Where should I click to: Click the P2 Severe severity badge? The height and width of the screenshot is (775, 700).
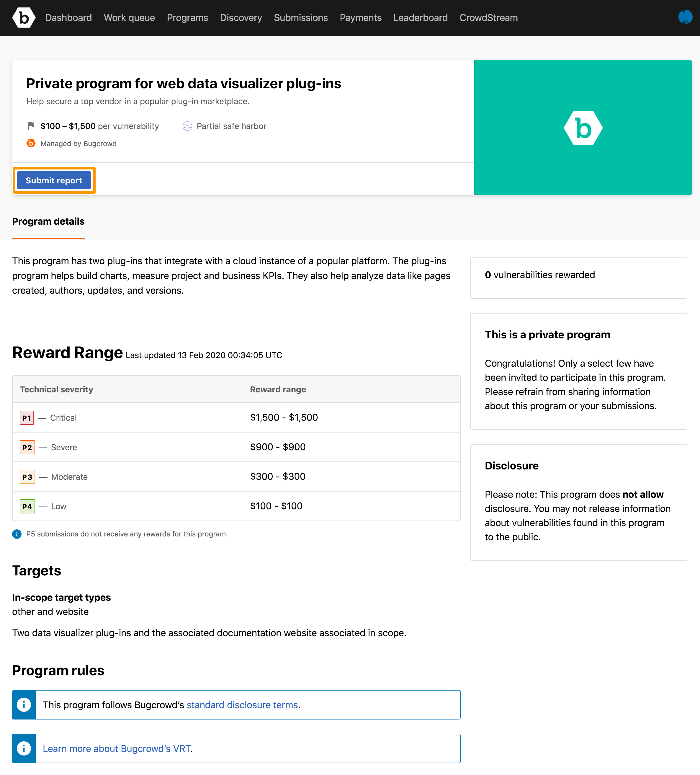click(27, 448)
